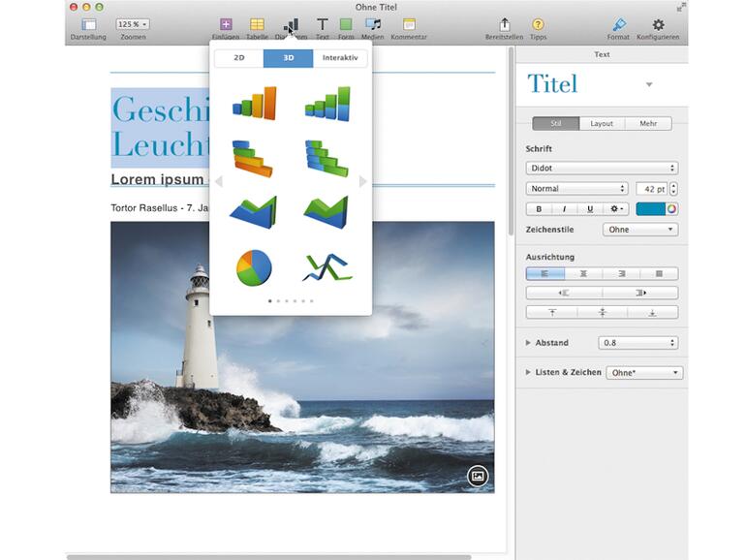Open the Zeichenstile dropdown
The height and width of the screenshot is (560, 746).
coord(640,230)
